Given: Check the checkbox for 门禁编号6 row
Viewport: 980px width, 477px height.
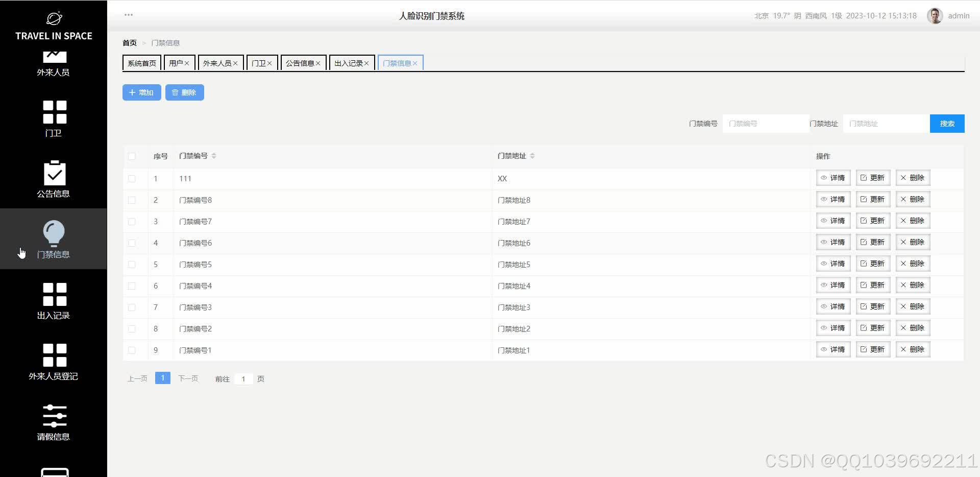Looking at the screenshot, I should pyautogui.click(x=132, y=243).
